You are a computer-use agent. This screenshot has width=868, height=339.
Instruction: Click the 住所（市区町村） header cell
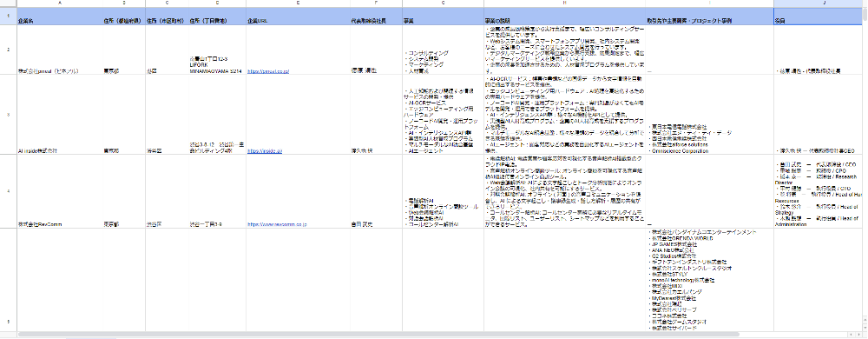167,16
